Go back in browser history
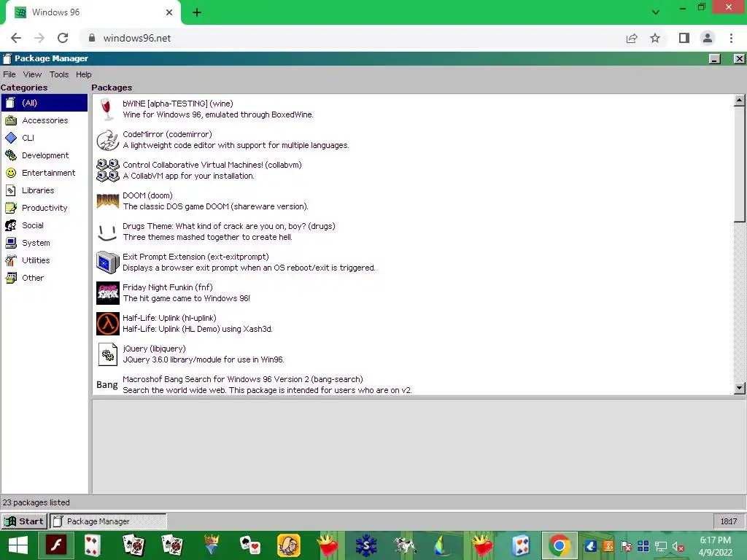This screenshot has height=560, width=747. 16,38
